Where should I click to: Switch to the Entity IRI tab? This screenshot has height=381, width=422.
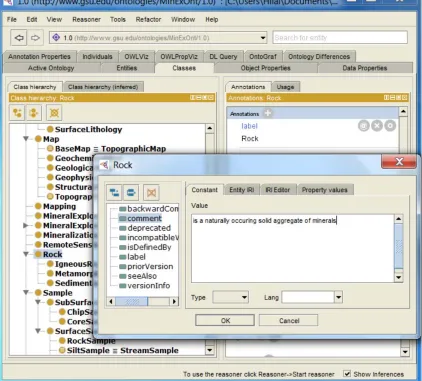coord(241,190)
